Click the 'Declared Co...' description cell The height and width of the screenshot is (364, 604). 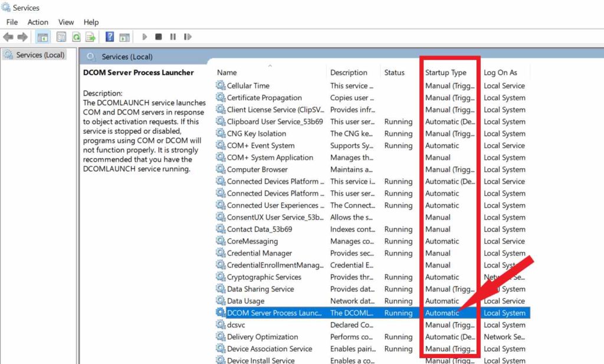coord(352,324)
